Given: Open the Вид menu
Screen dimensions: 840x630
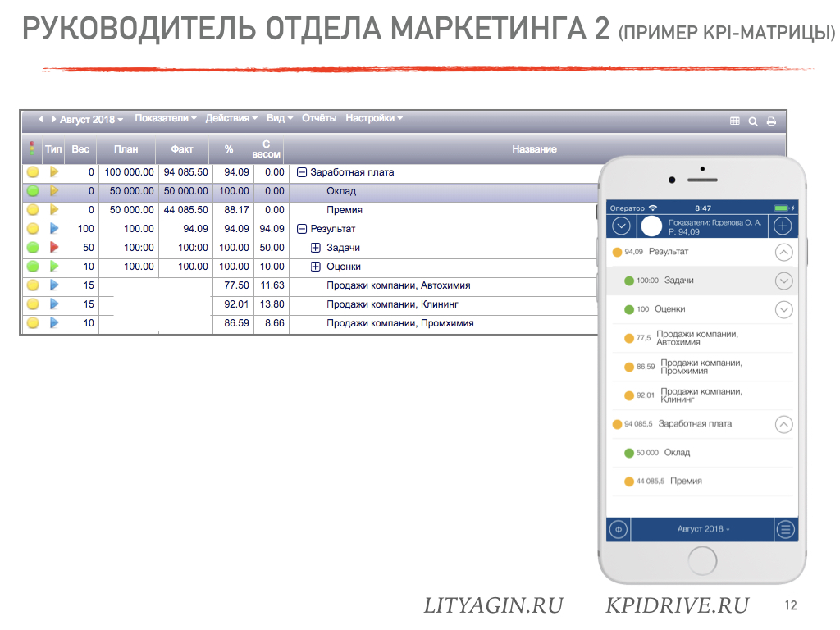Looking at the screenshot, I should coord(280,118).
